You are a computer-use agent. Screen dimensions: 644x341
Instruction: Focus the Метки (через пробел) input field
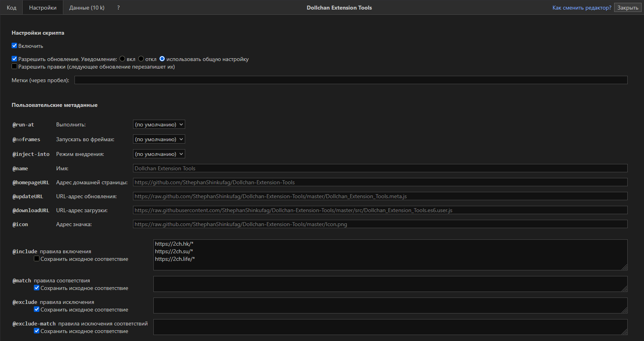[351, 80]
